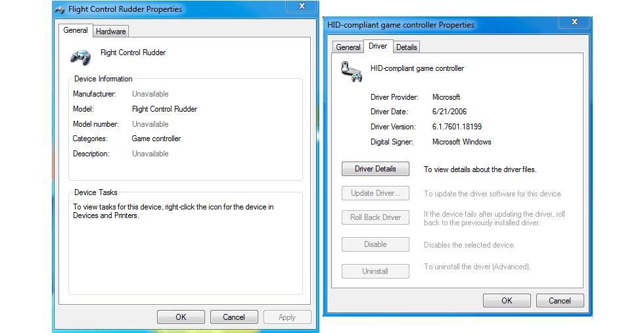The height and width of the screenshot is (333, 644).
Task: Click the 'Manufacturer:' label
Action: (95, 94)
